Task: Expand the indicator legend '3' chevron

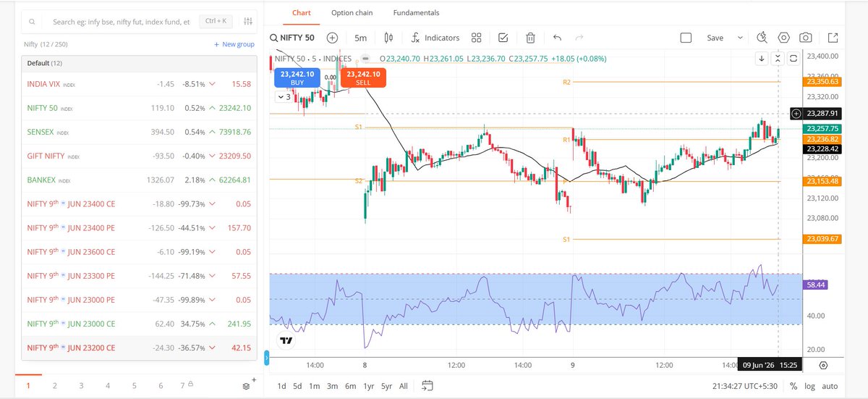Action: [283, 96]
